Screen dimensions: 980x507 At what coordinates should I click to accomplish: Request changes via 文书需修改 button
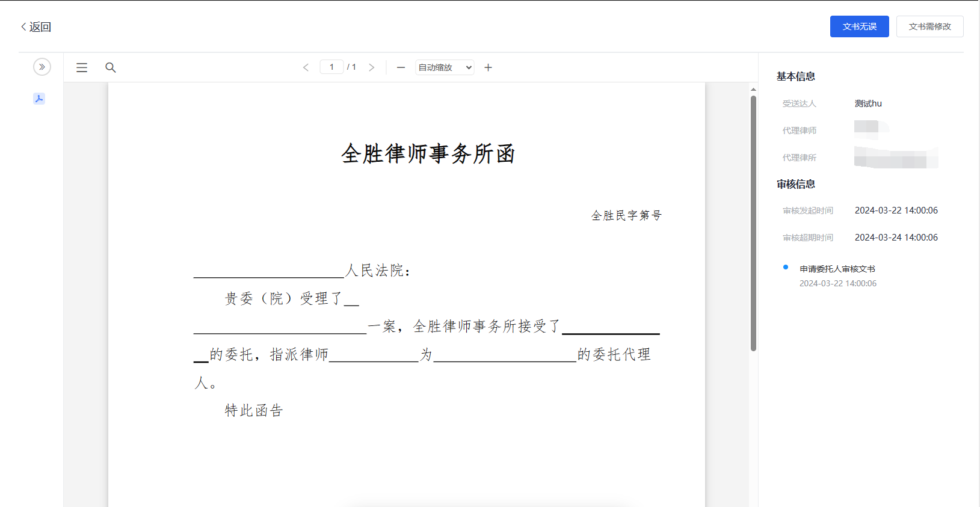[929, 26]
